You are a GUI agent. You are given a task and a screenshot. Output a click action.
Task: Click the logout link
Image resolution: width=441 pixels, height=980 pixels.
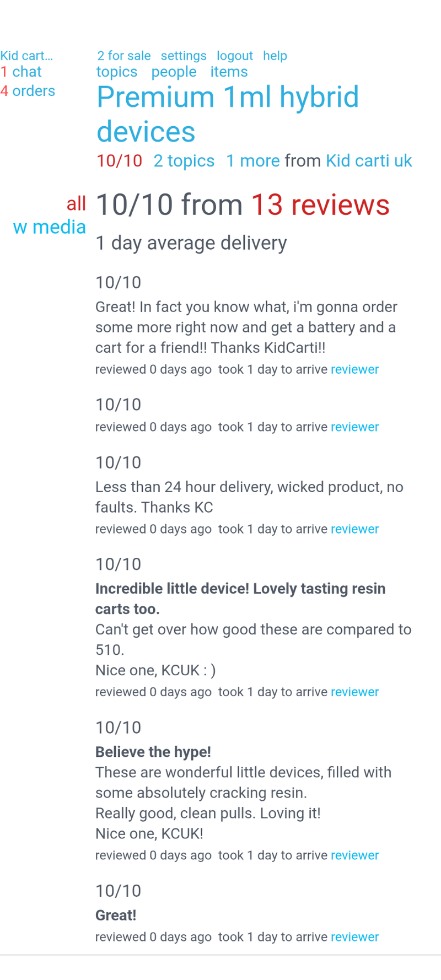tap(234, 56)
